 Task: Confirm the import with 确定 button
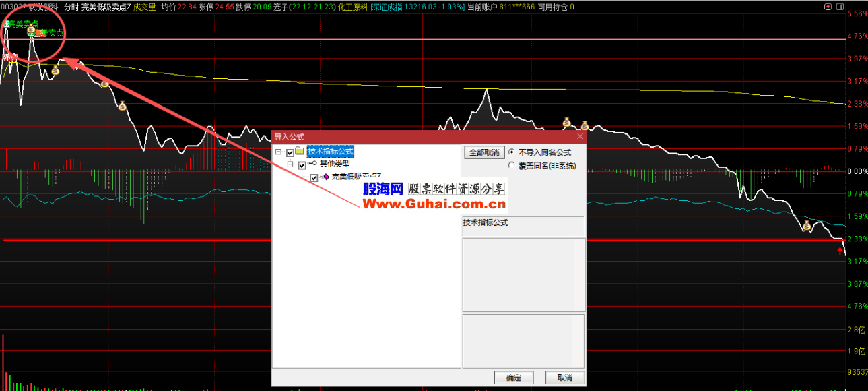513,378
